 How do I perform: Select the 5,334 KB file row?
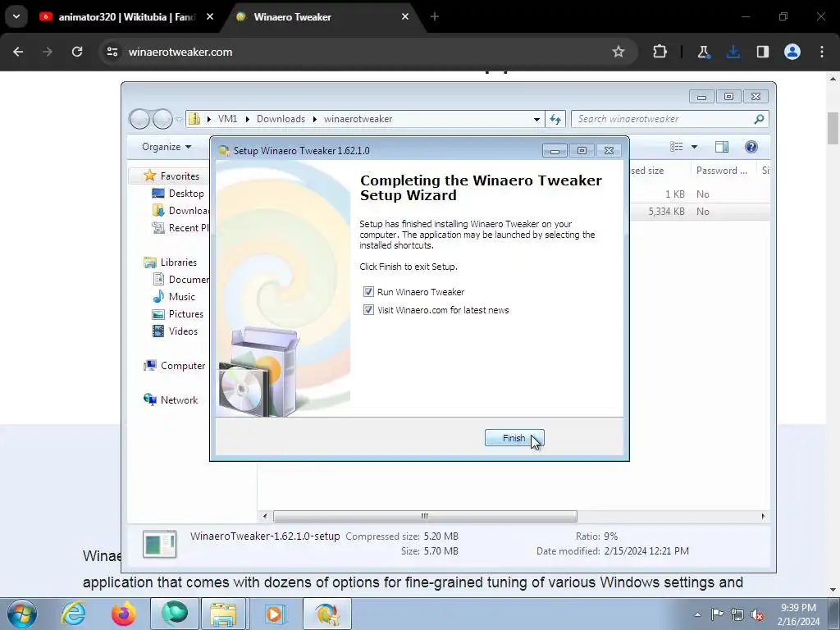(701, 211)
